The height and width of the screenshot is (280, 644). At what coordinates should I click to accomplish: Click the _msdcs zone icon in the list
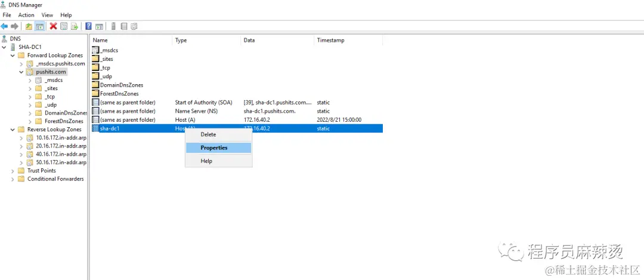point(95,50)
